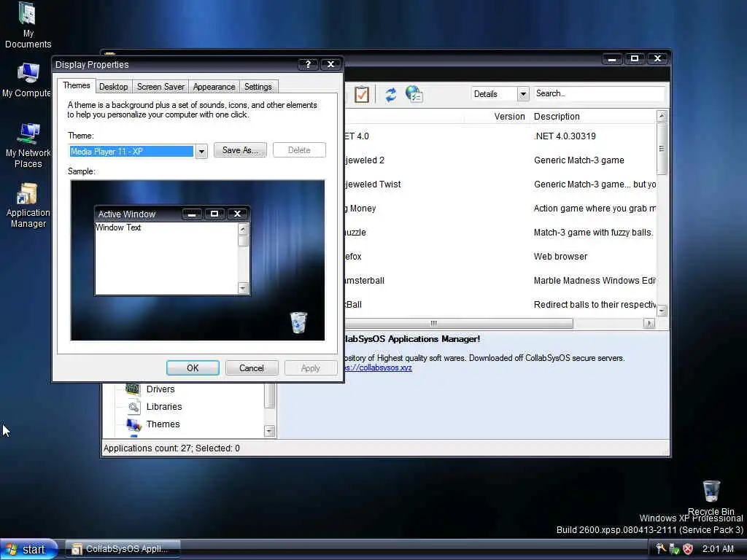Select the 'Web browser' row
747x560 pixels.
coord(500,256)
